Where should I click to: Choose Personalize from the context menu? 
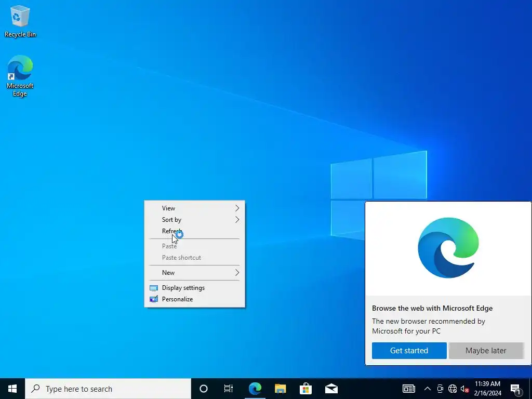tap(194, 299)
